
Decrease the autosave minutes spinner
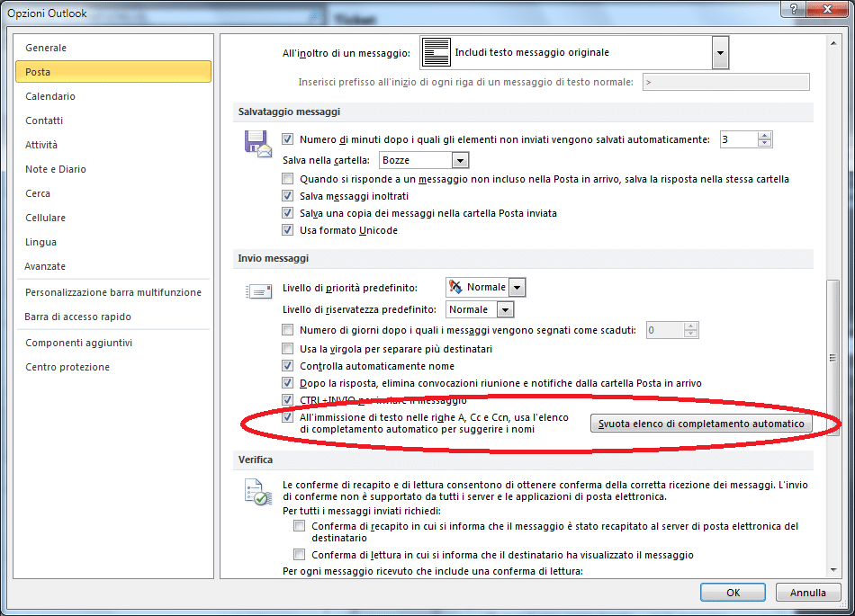point(765,143)
